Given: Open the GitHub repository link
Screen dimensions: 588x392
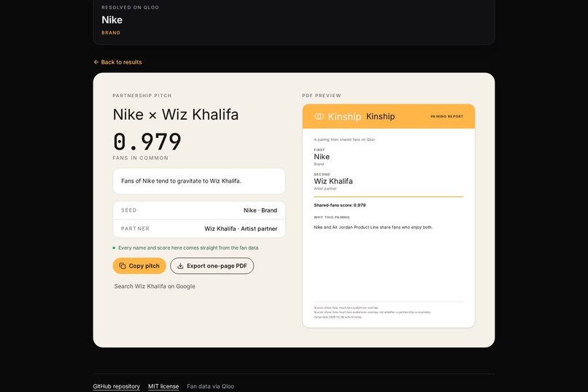Looking at the screenshot, I should [x=116, y=386].
